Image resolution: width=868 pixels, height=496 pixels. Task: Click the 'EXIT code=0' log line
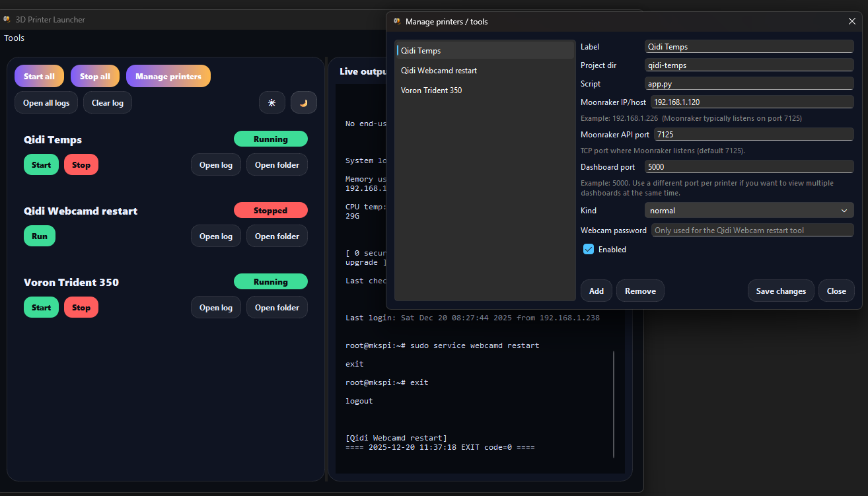[440, 447]
